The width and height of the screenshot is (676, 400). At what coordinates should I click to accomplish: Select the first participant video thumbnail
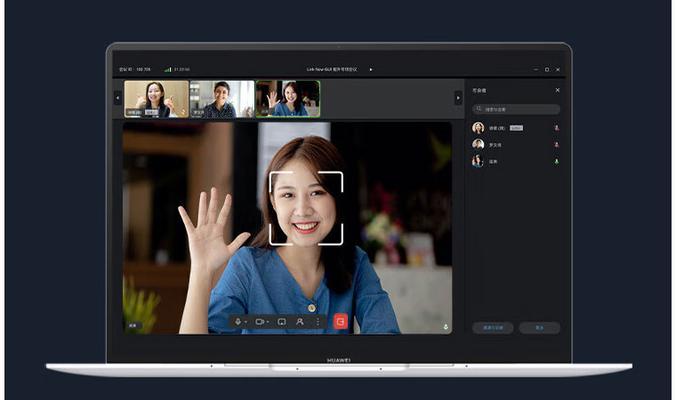[156, 99]
